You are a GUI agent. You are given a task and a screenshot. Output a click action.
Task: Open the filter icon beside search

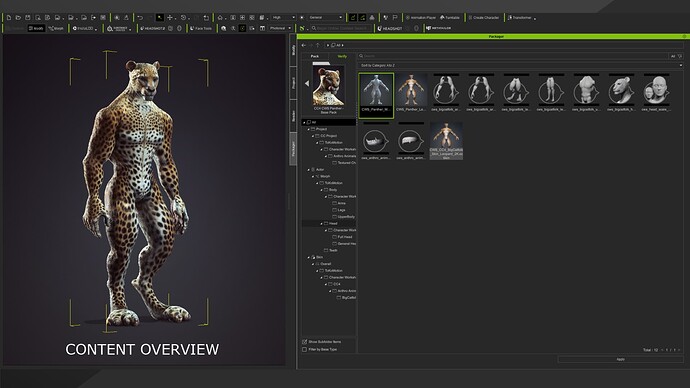[680, 56]
